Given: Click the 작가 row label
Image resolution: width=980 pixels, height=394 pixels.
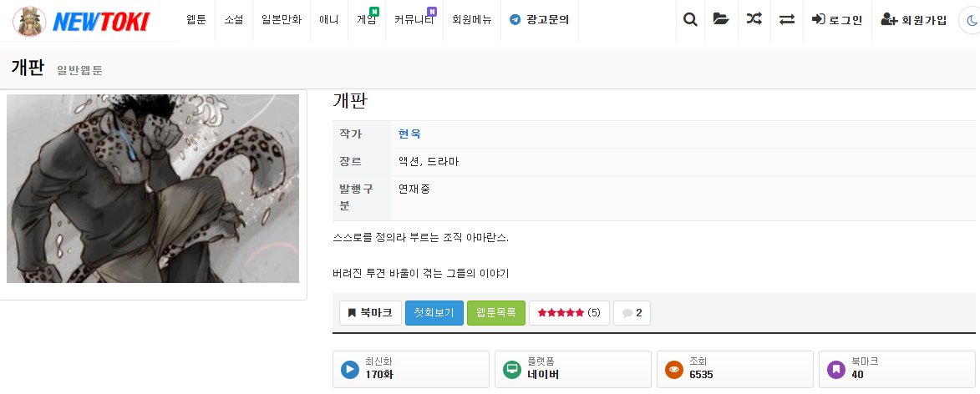Looking at the screenshot, I should coord(350,134).
